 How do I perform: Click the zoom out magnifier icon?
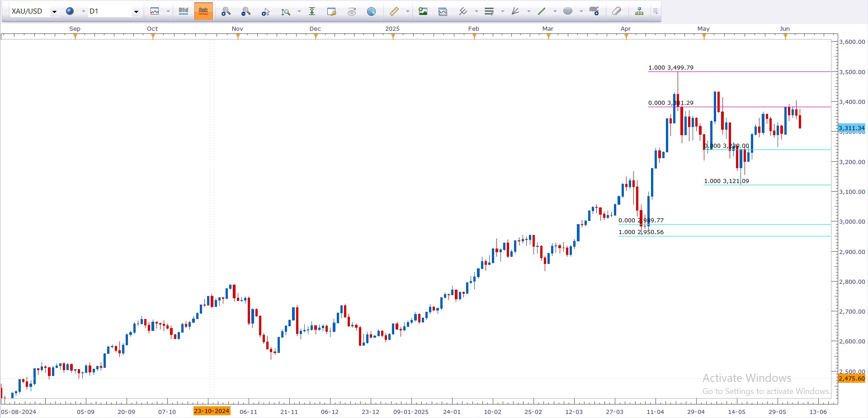point(245,11)
